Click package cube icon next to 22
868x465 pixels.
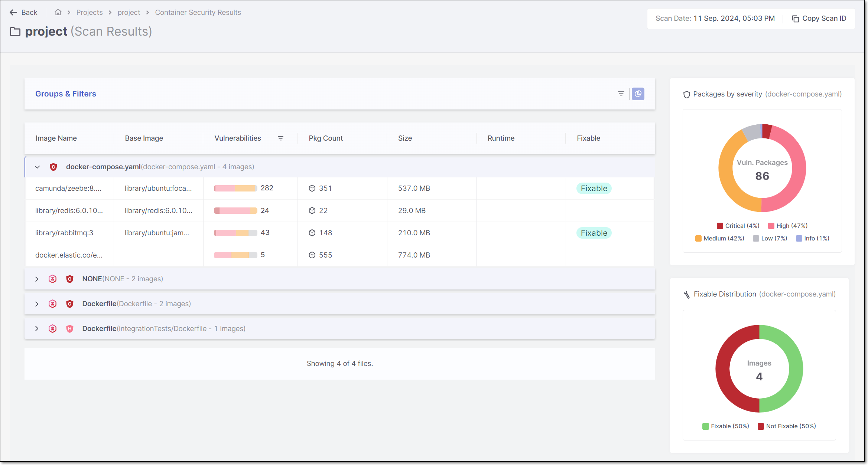click(312, 211)
